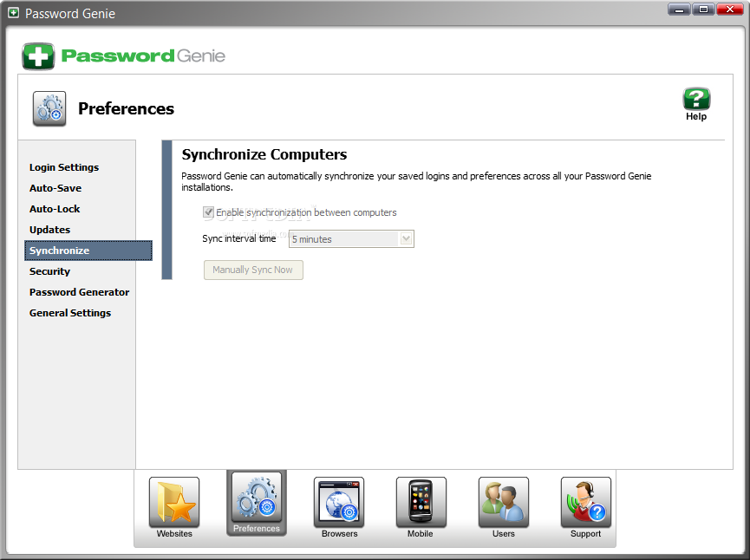
Task: Toggle Enable synchronization between computers checkbox
Action: point(208,212)
